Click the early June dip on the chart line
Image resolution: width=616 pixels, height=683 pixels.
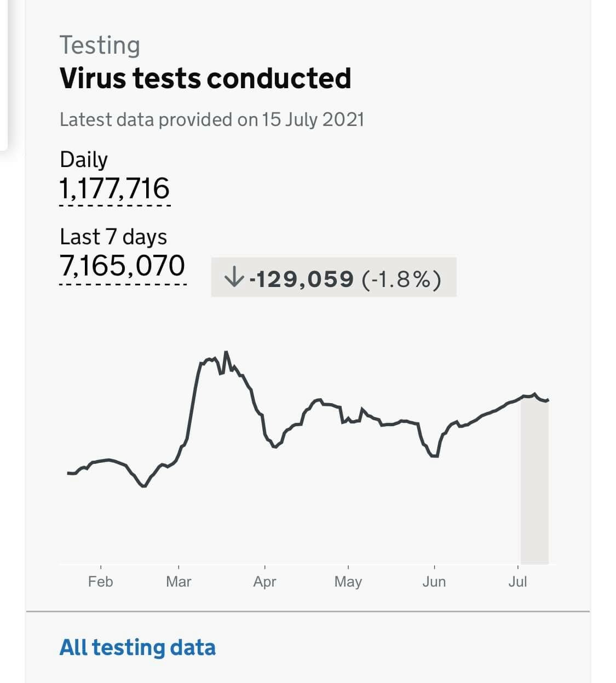click(435, 455)
